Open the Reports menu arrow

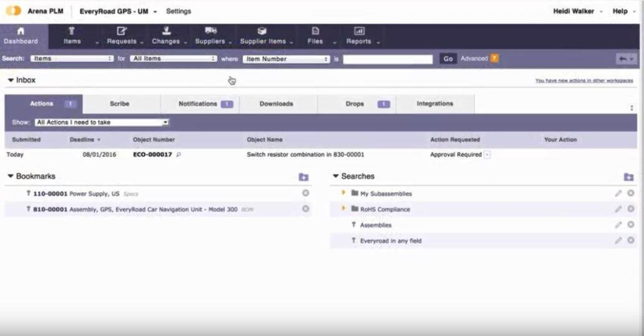click(x=378, y=43)
